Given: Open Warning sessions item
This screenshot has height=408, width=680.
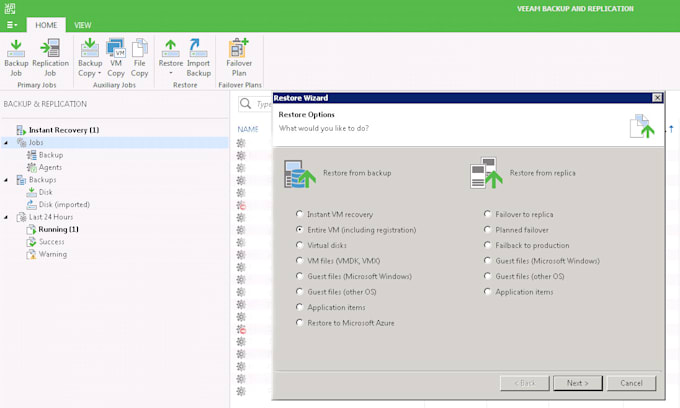Looking at the screenshot, I should point(52,254).
